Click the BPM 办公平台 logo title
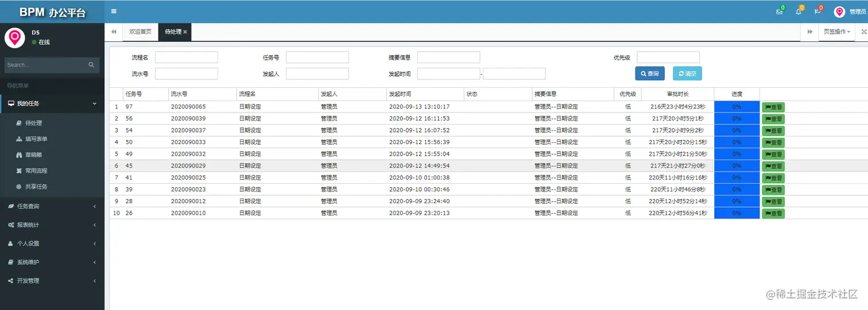The height and width of the screenshot is (310, 868). [52, 12]
